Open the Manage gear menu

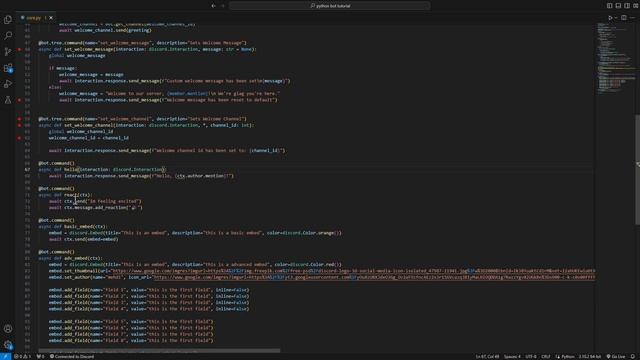[x=8, y=345]
